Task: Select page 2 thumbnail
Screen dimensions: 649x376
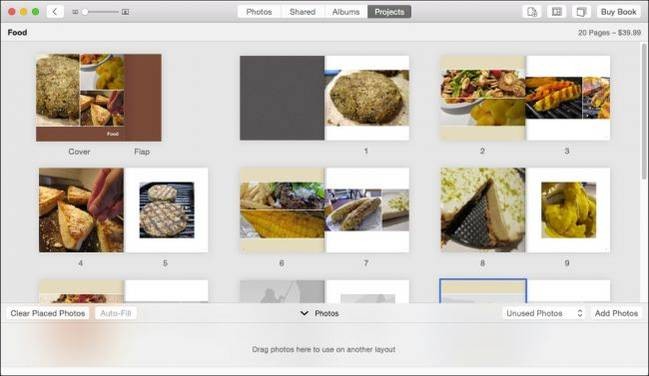Action: pyautogui.click(x=483, y=98)
